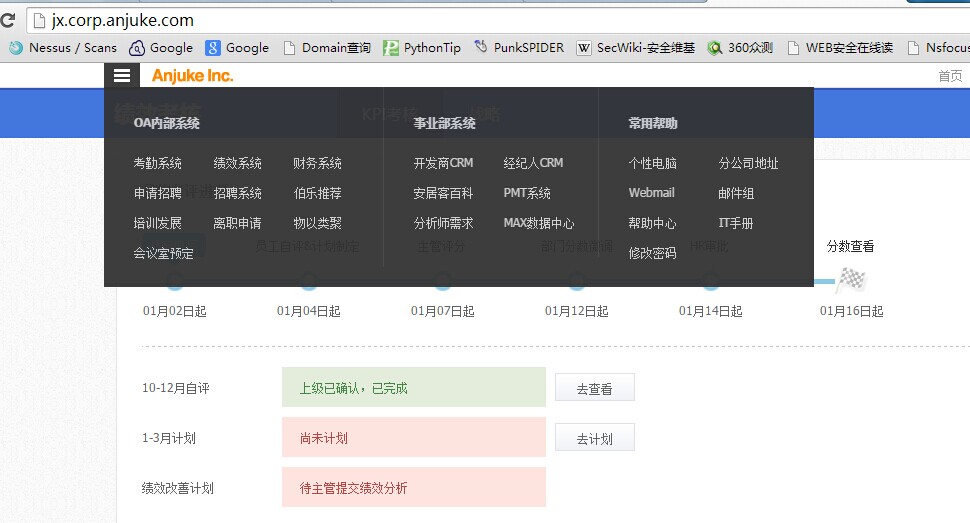Click the 01月12日起 date text
This screenshot has width=970, height=523.
coord(577,311)
